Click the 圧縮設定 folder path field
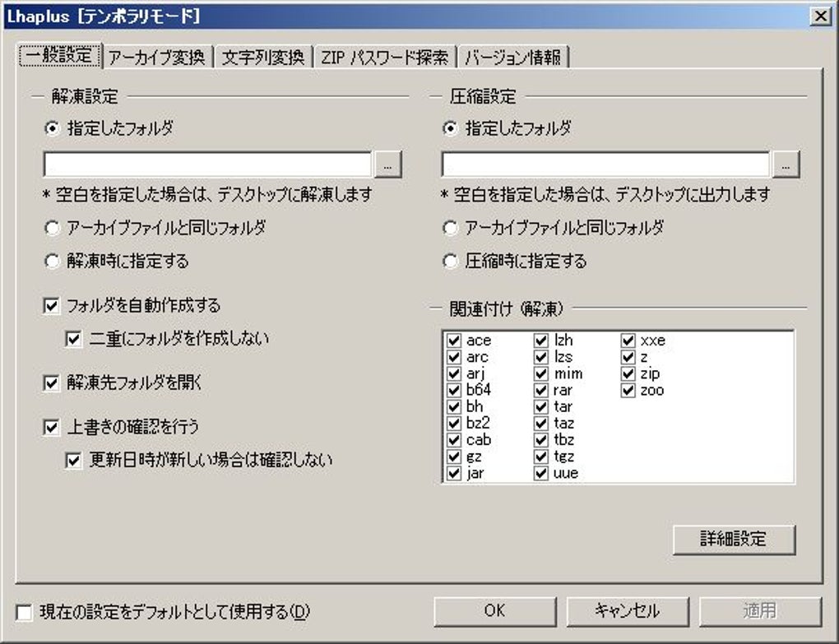 tap(605, 164)
